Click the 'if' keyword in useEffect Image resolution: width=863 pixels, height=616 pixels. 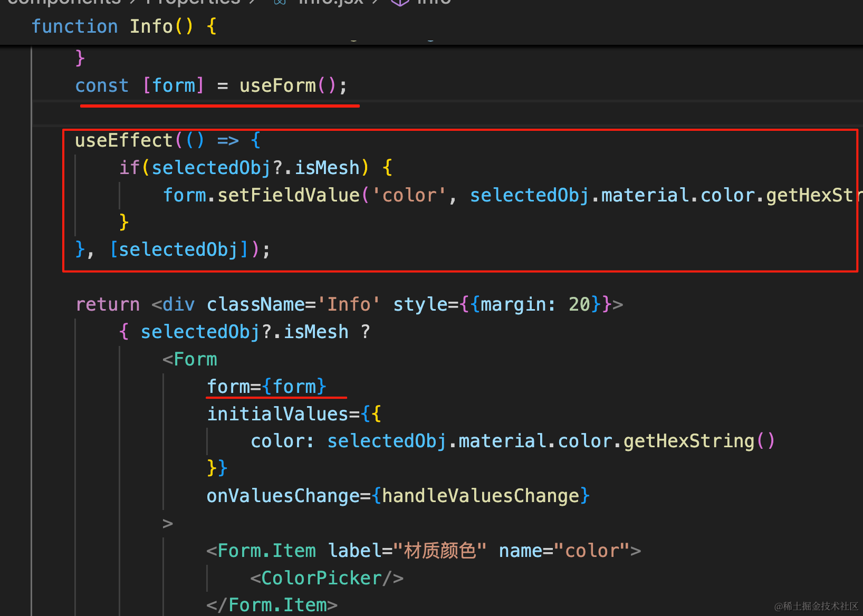(x=130, y=168)
